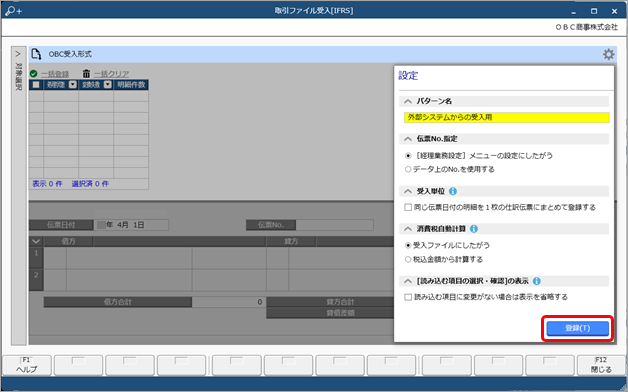Click the 登録(T) button
The image size is (628, 392).
coord(578,328)
